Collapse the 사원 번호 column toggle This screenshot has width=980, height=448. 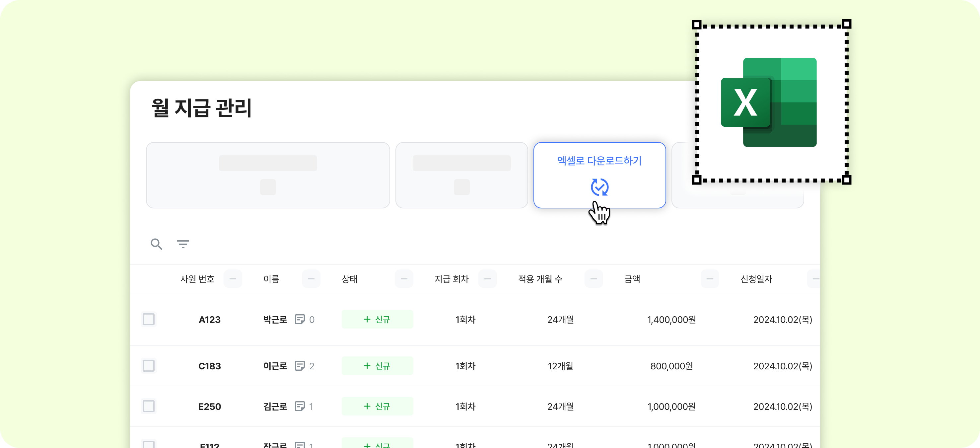233,279
